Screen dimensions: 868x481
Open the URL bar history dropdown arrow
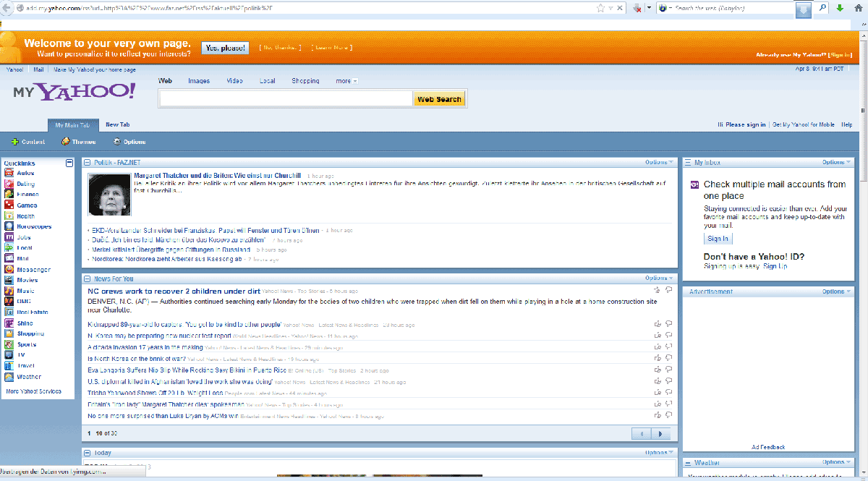(611, 9)
